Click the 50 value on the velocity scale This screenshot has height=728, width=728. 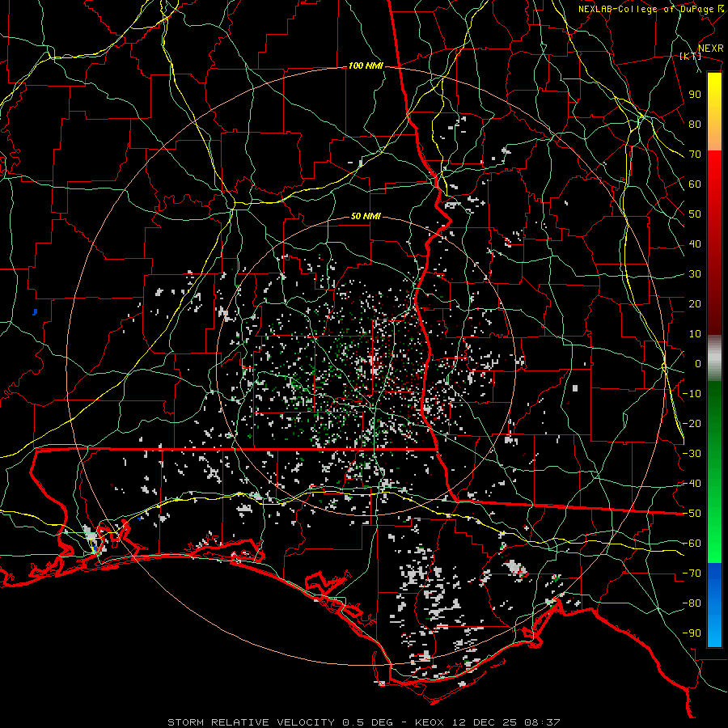tap(695, 214)
